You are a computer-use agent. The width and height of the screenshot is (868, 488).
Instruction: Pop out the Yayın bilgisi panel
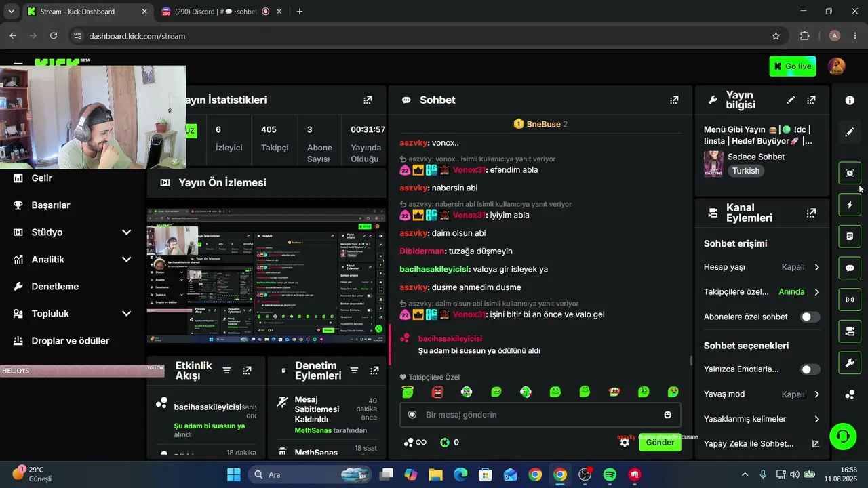[x=811, y=100]
